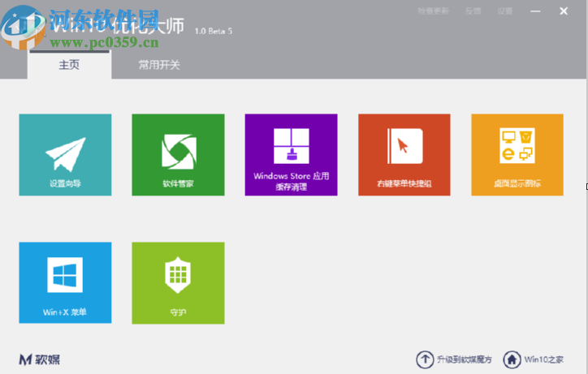Click the 1.0 Beta 5 version text
The image size is (588, 374).
coord(214,31)
